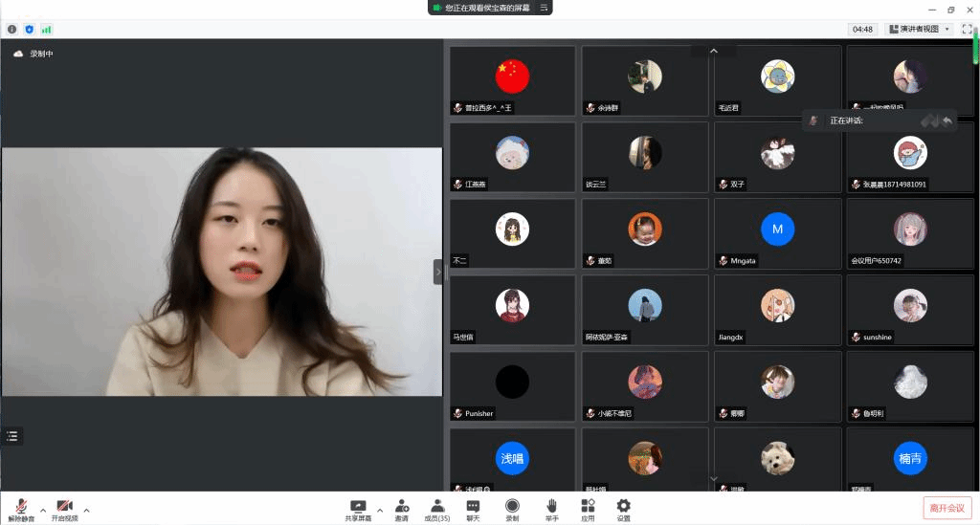
Task: Expand video options arrow beside camera
Action: point(86,510)
